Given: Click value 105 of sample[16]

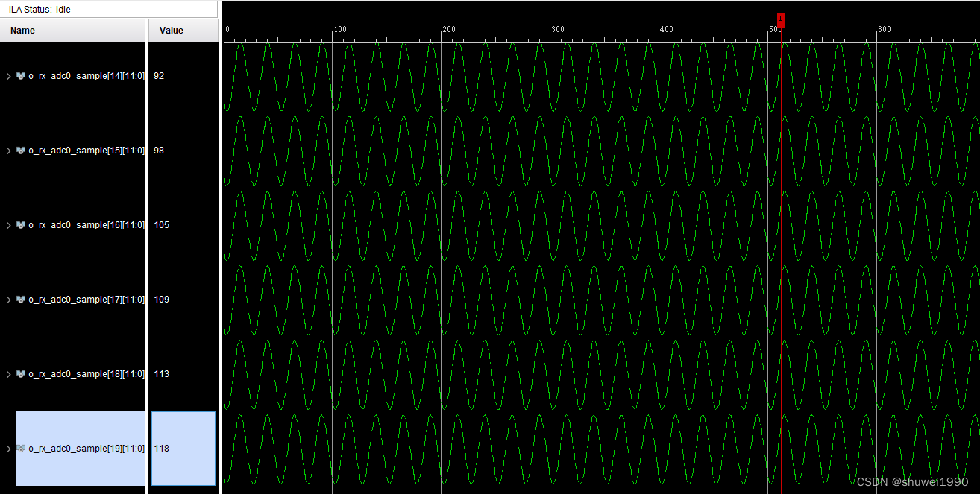Looking at the screenshot, I should pyautogui.click(x=161, y=225).
